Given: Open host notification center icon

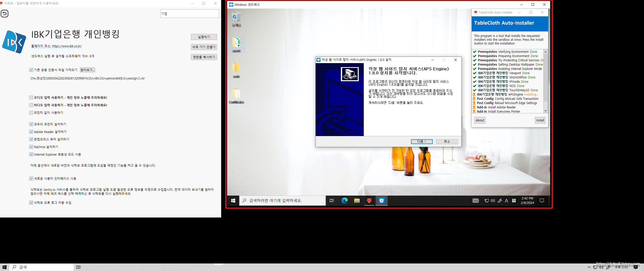Looking at the screenshot, I should pos(636,267).
